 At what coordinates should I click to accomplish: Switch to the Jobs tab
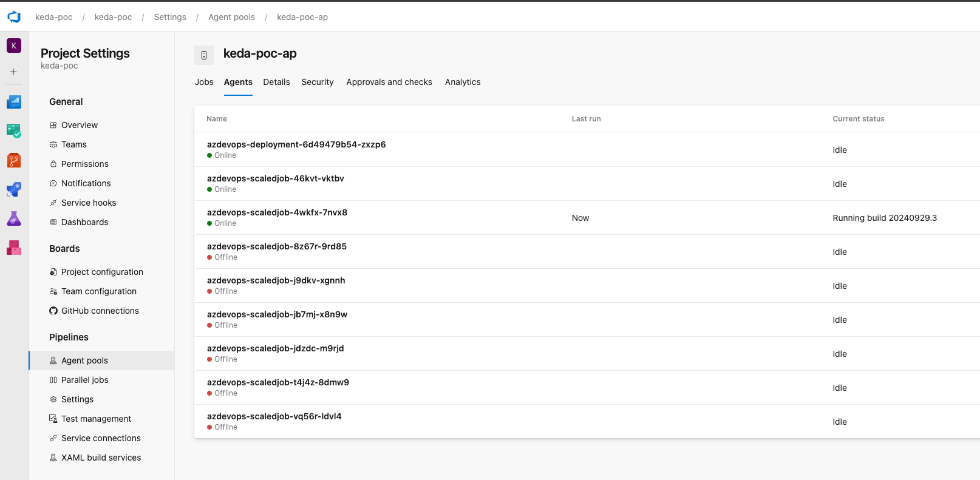click(204, 82)
